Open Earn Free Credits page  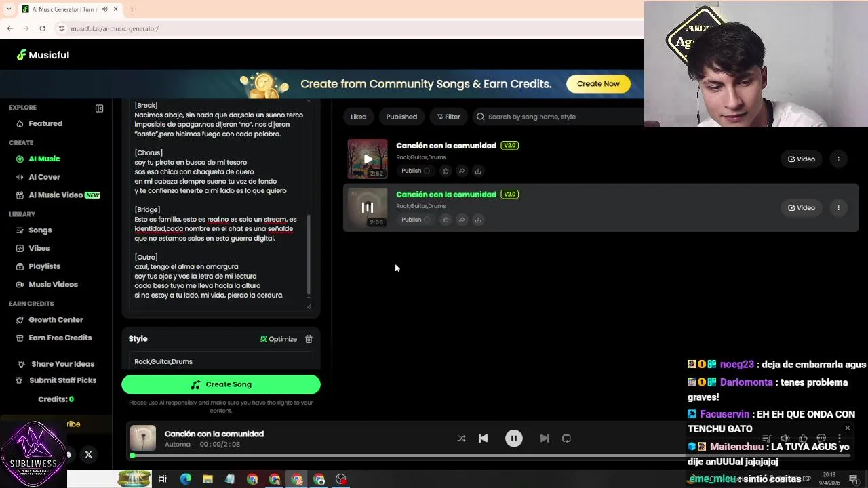coord(60,338)
